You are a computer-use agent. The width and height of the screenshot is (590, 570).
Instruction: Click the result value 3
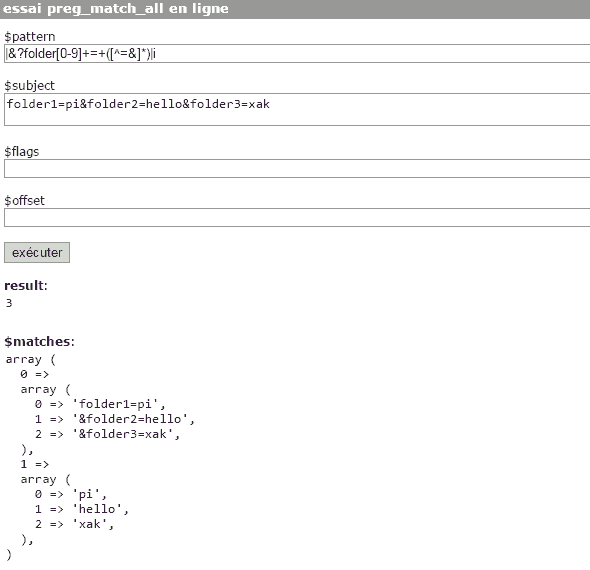[9, 303]
